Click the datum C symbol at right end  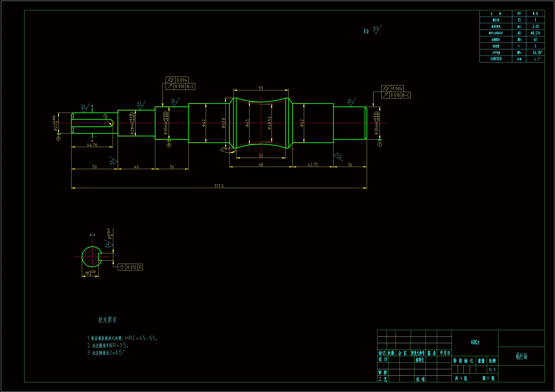pos(380,144)
